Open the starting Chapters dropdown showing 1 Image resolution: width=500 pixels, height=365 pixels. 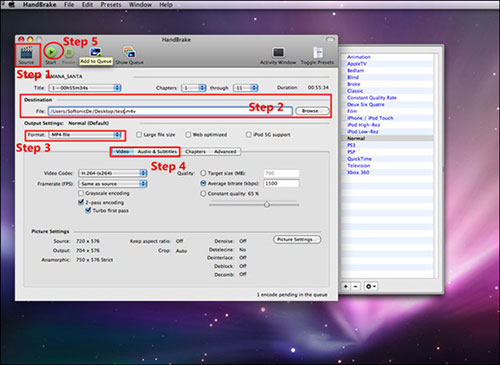(194, 88)
